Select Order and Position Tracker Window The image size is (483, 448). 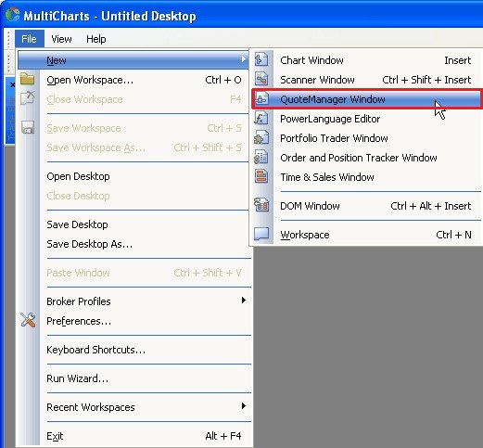(366, 158)
